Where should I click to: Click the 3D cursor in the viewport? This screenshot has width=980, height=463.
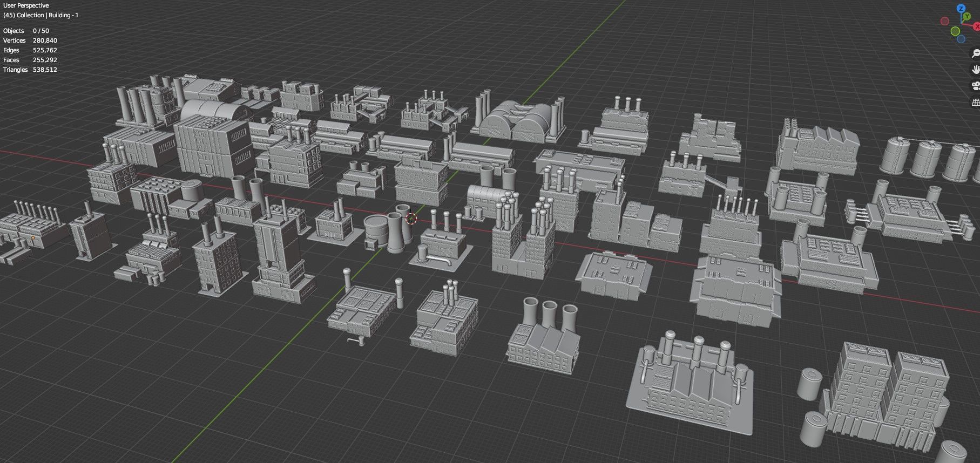click(411, 219)
